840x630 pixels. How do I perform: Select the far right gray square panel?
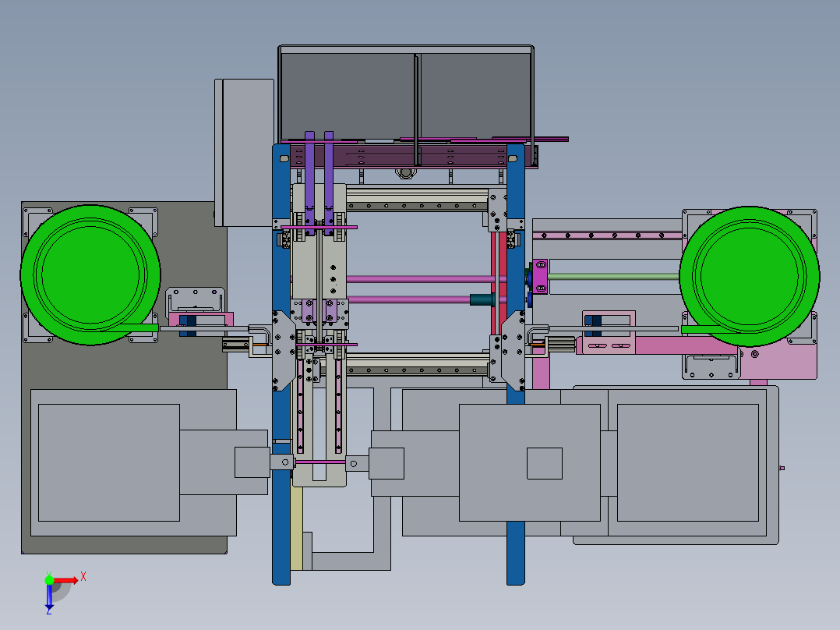point(688,462)
